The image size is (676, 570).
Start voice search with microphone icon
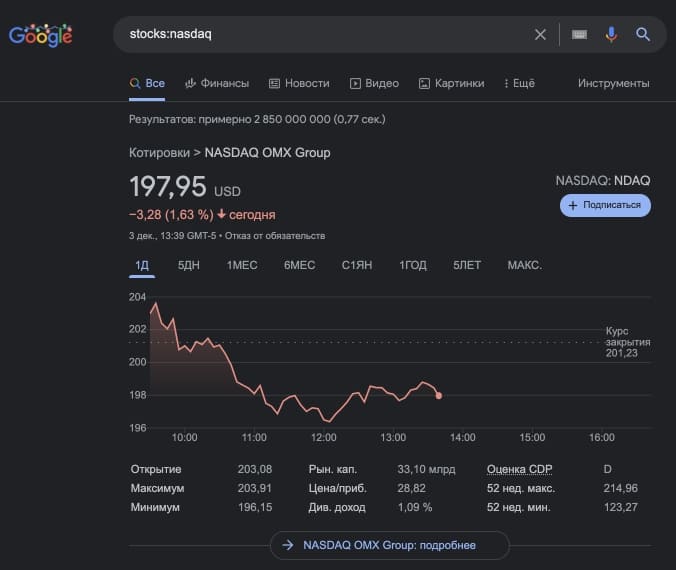pos(611,34)
